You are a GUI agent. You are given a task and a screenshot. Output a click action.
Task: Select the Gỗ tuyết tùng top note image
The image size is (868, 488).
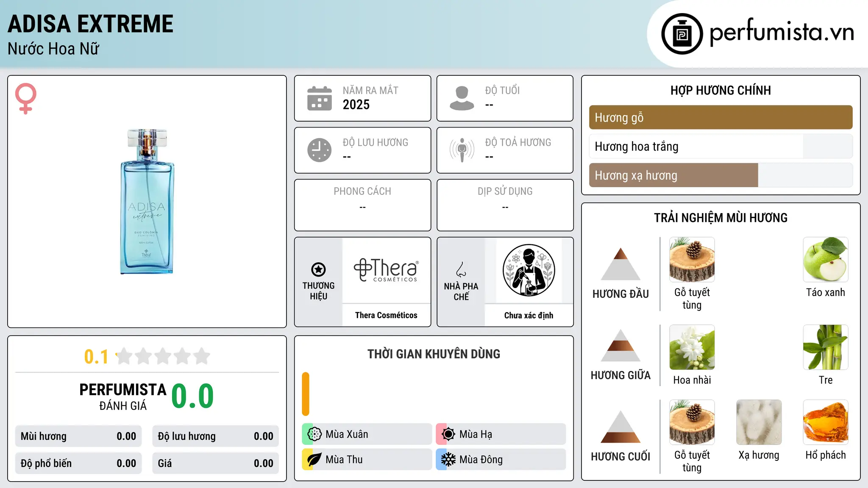(x=692, y=260)
